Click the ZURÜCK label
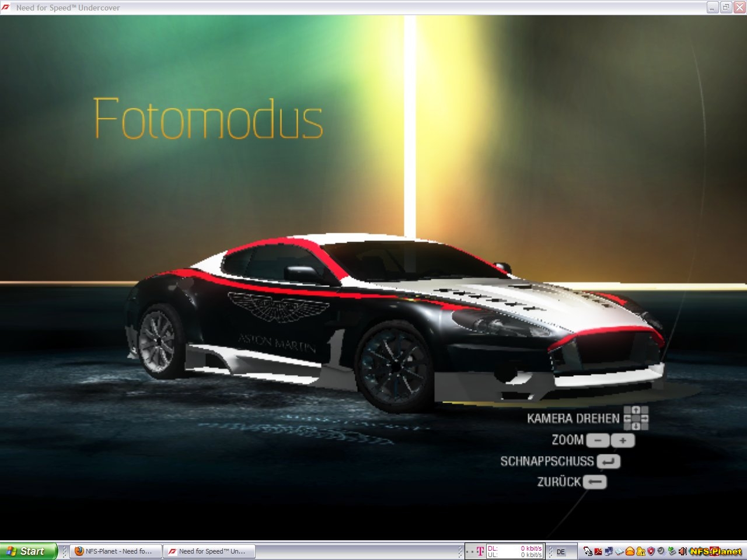747x560 pixels. [559, 482]
